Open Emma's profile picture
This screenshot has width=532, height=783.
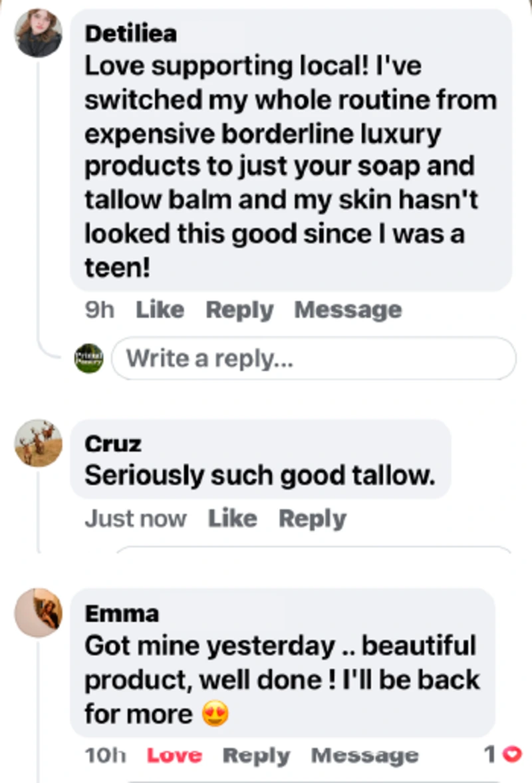pos(39,612)
